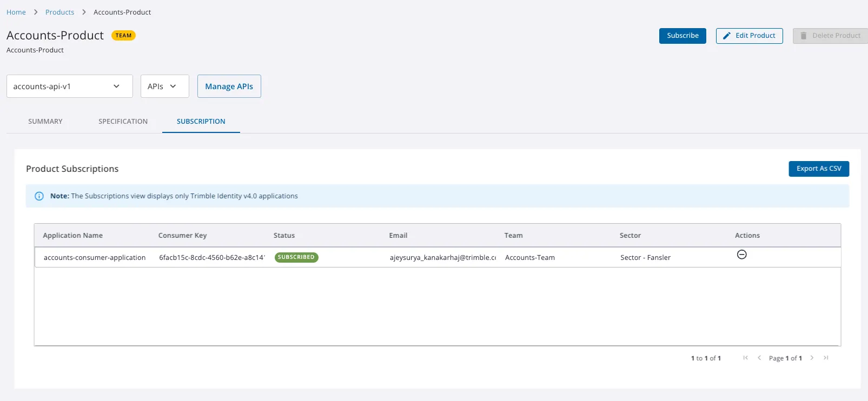868x401 pixels.
Task: Go to Home via breadcrumb
Action: click(x=16, y=12)
